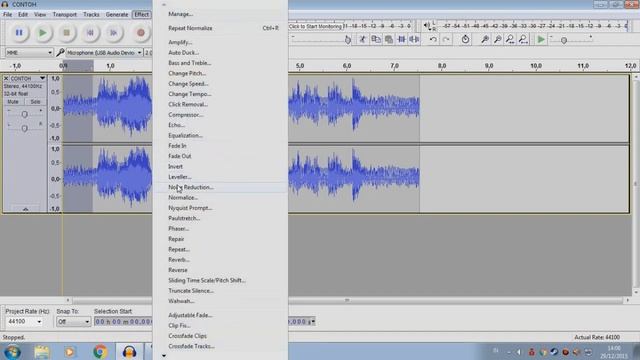Open the Generate menu
Image resolution: width=640 pixels, height=360 pixels.
pyautogui.click(x=117, y=14)
